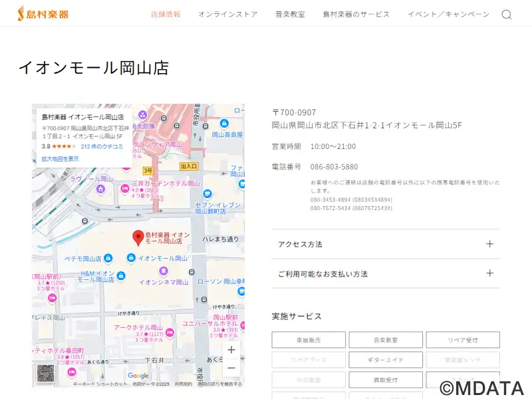Click the red 島村楽器 map pin
The width and height of the screenshot is (532, 399).
138,237
